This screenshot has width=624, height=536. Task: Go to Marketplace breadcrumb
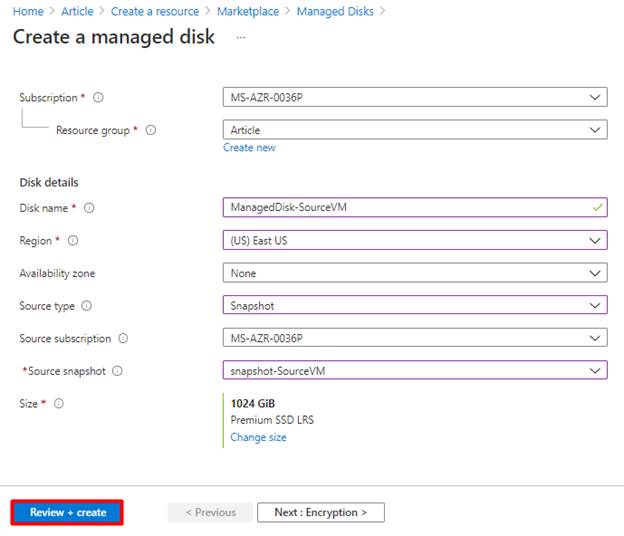pos(248,12)
